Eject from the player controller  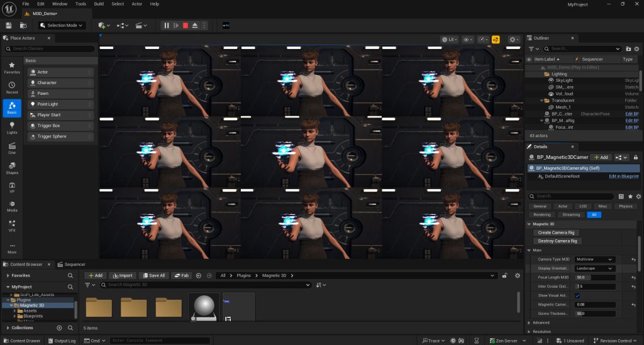click(x=195, y=25)
